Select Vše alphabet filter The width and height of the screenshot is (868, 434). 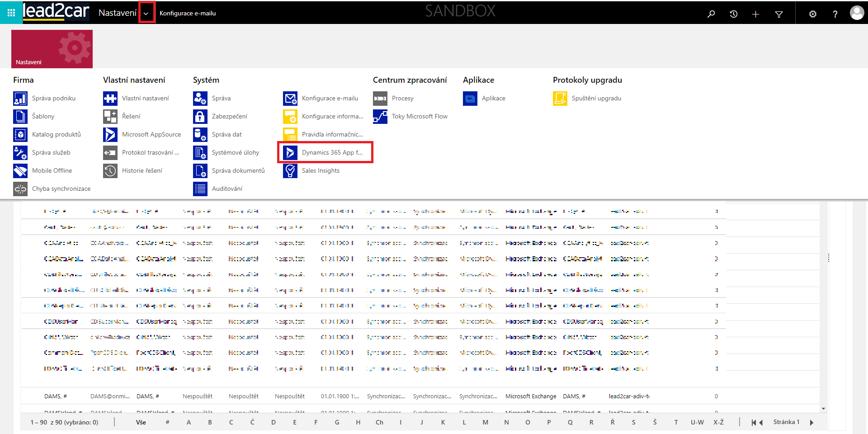141,422
